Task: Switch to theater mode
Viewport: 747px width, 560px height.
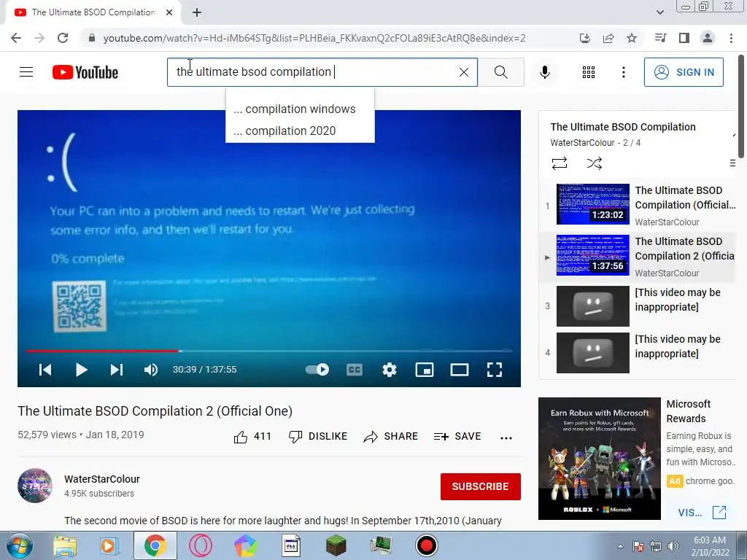Action: pyautogui.click(x=460, y=370)
